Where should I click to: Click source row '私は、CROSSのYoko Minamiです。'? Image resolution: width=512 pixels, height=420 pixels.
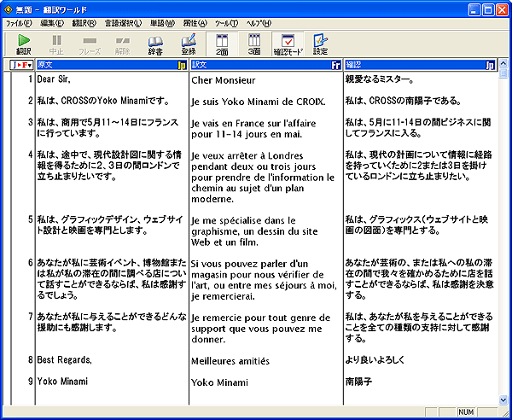pyautogui.click(x=103, y=101)
